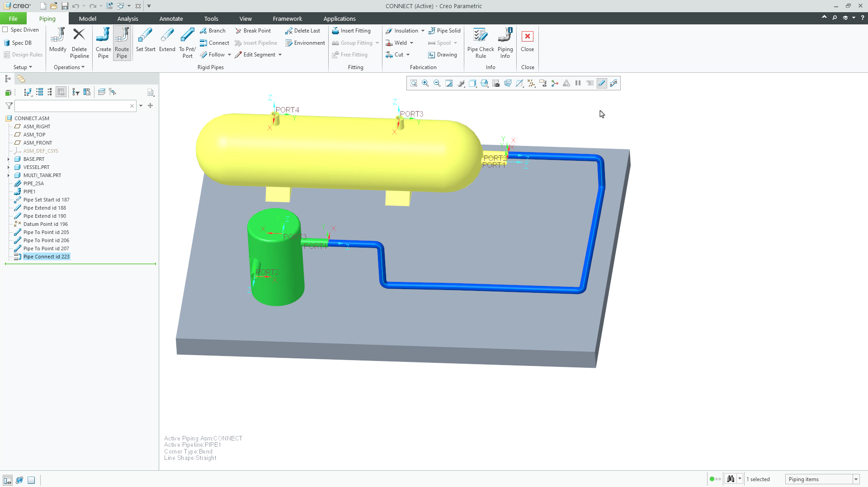Viewport: 868px width, 487px height.
Task: Activate the Route Pipe tool
Action: point(122,43)
